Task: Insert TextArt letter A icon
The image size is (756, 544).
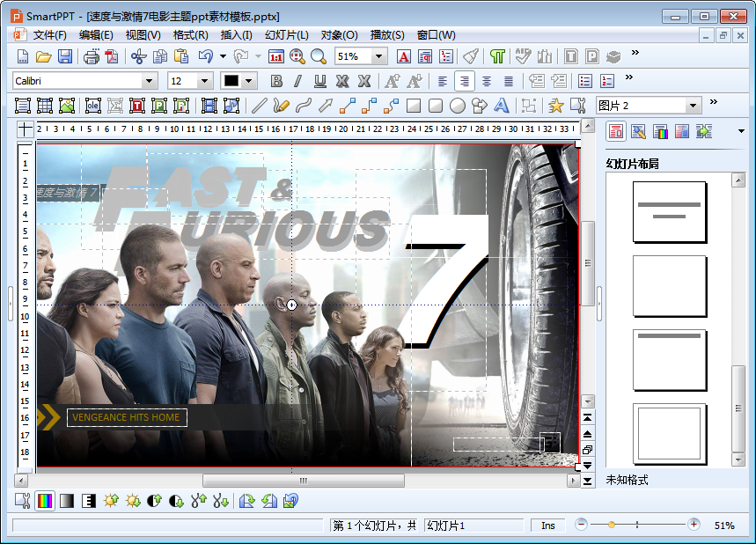Action: tap(502, 106)
